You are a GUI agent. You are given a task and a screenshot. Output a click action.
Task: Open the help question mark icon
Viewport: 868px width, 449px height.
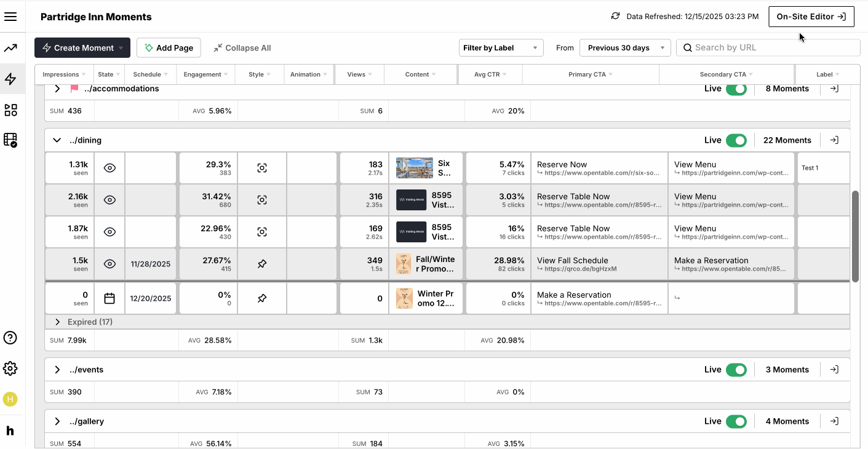point(10,338)
